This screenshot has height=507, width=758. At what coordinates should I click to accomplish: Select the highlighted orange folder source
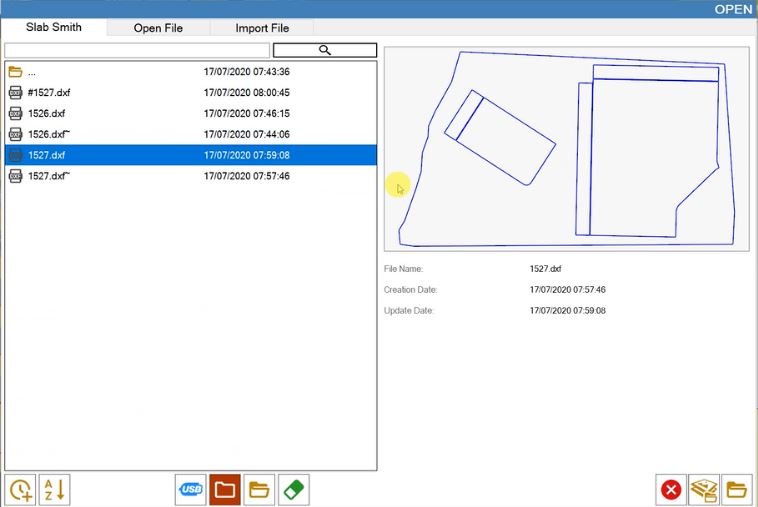pyautogui.click(x=225, y=490)
